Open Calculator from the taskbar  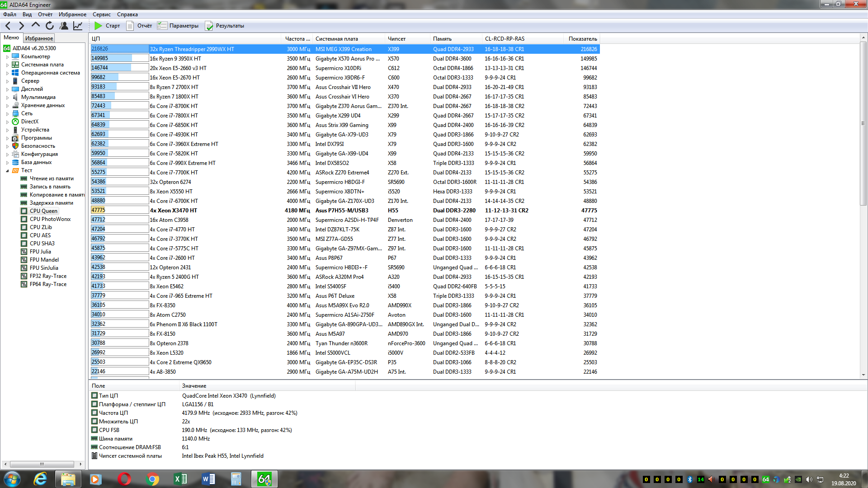(236, 479)
